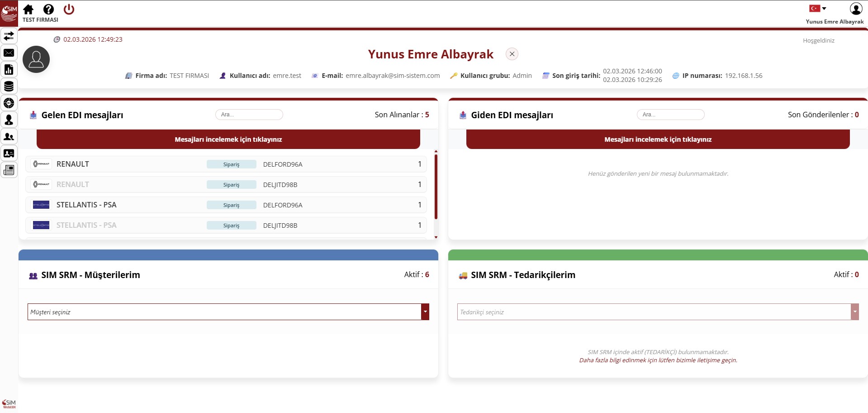Click the scrollbar down arrow in incoming messages

click(436, 237)
